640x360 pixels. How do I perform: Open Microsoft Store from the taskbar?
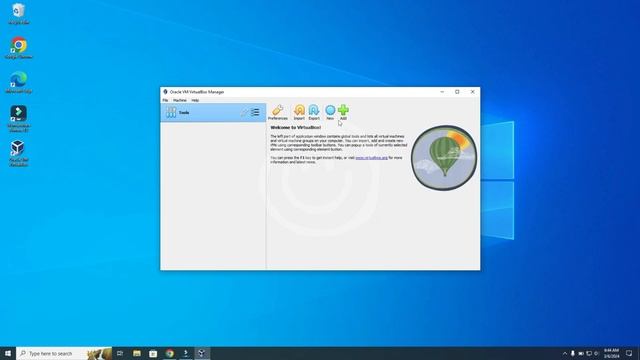pos(153,353)
